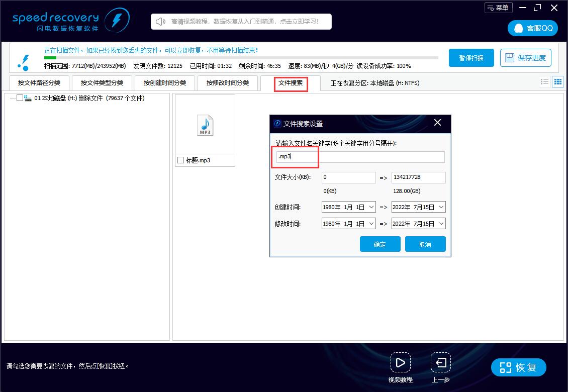Screen dimensions: 568x392
Task: Close the 文件搜索设置 dialog
Action: tap(438, 123)
